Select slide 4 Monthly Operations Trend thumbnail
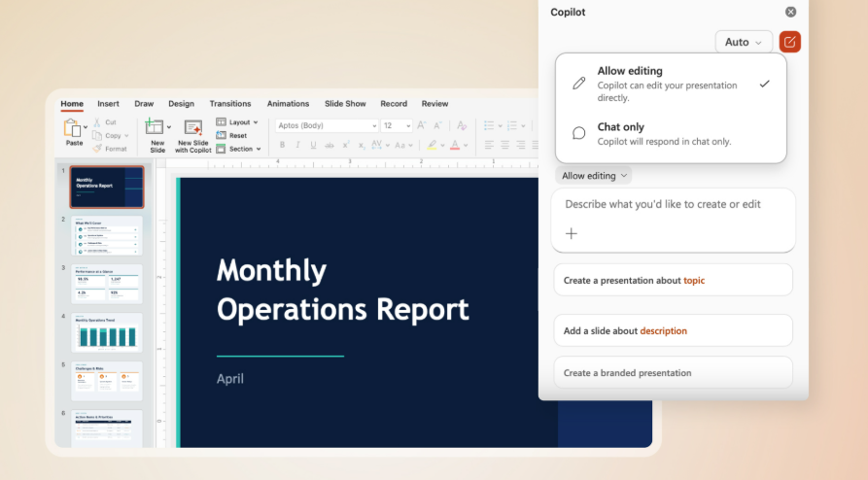 (x=107, y=333)
